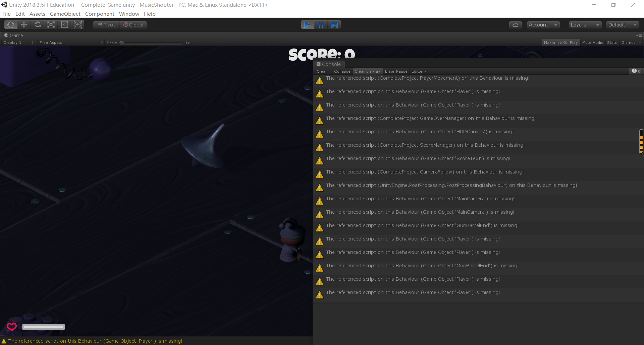This screenshot has width=644, height=345.
Task: Click the Score: 0 text in Game view
Action: (322, 54)
